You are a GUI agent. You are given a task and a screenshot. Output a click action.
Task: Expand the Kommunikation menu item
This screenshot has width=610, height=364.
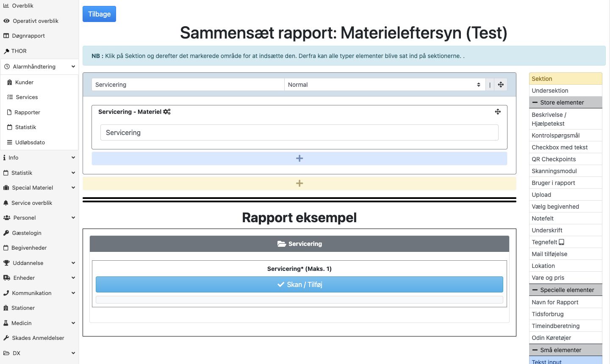[39, 293]
